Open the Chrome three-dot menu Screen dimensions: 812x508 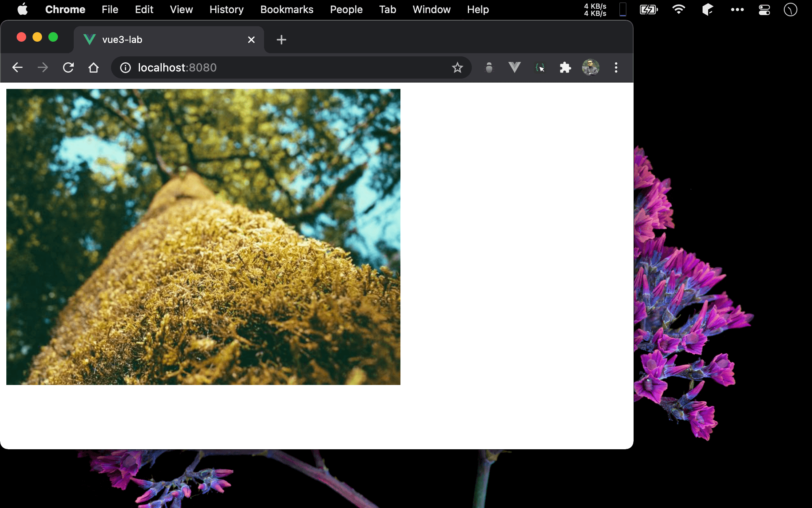[x=616, y=67]
